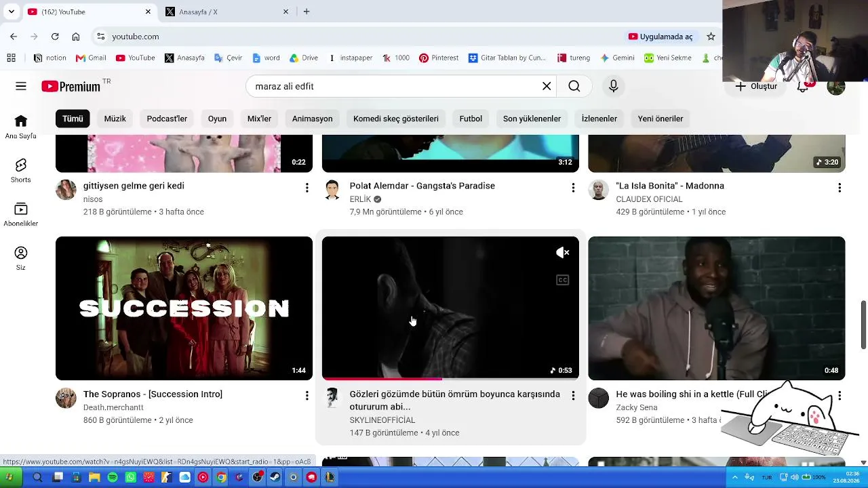
Task: Open the nisos channel avatar
Action: click(x=66, y=190)
